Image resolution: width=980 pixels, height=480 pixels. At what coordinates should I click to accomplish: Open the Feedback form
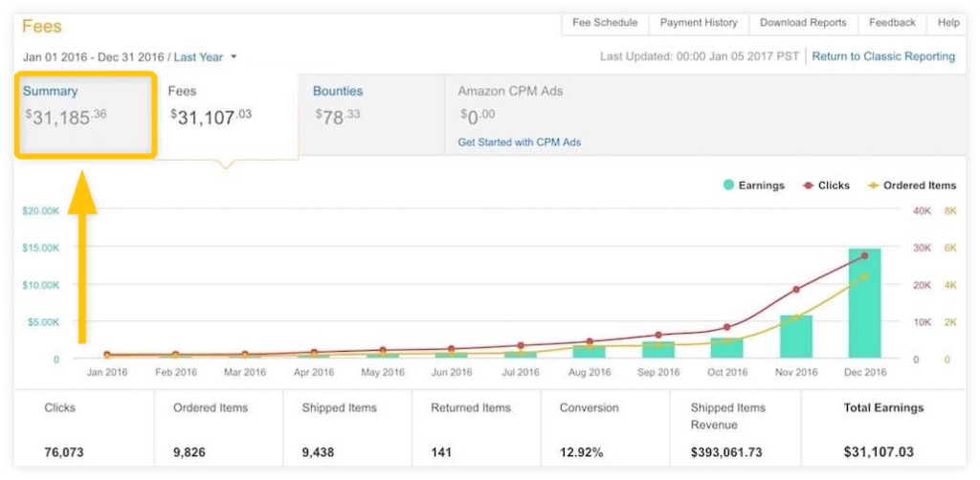click(892, 23)
